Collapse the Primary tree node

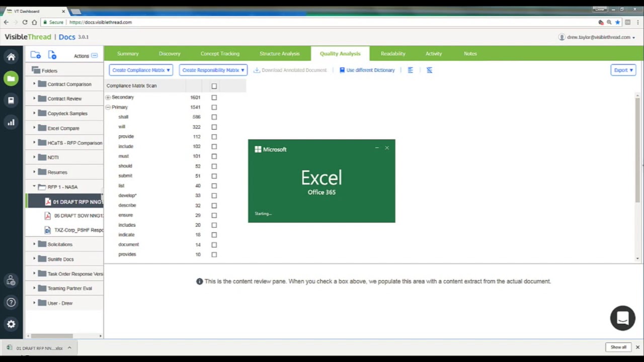[108, 107]
